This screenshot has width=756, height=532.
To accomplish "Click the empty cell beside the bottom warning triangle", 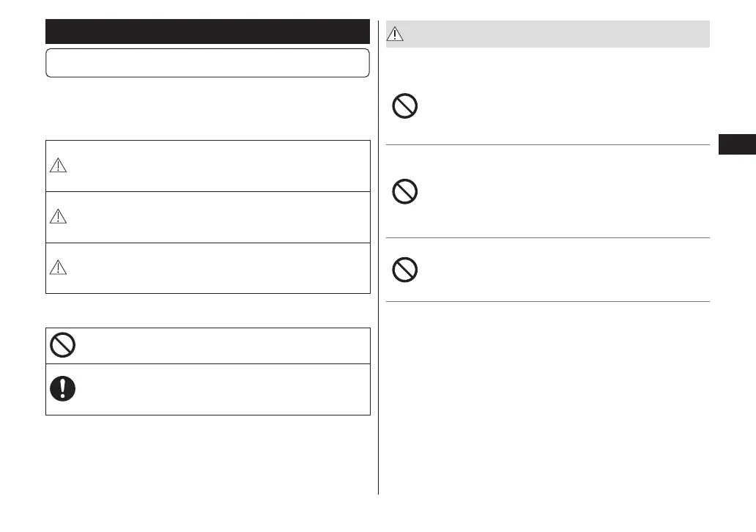I will pyautogui.click(x=220, y=268).
